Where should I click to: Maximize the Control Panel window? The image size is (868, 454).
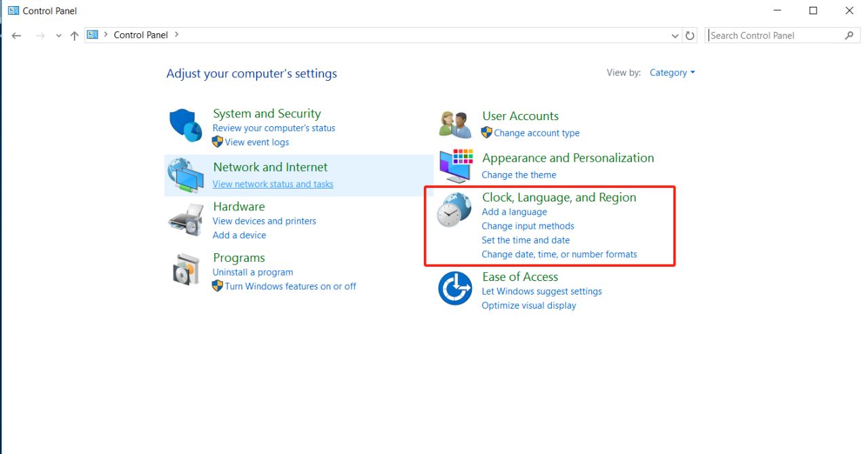pyautogui.click(x=813, y=10)
